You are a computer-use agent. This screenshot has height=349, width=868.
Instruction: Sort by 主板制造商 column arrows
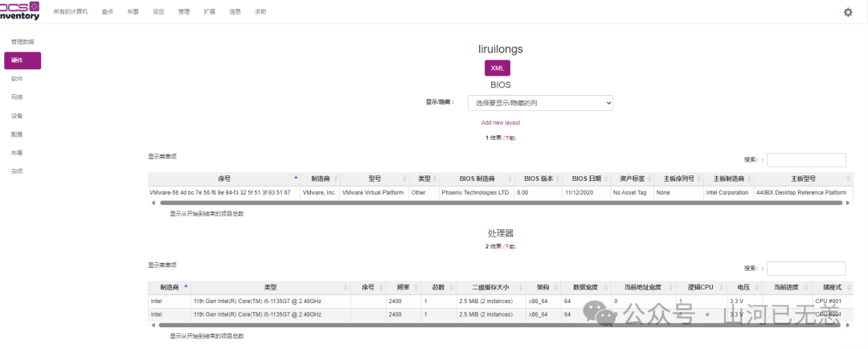tap(748, 179)
